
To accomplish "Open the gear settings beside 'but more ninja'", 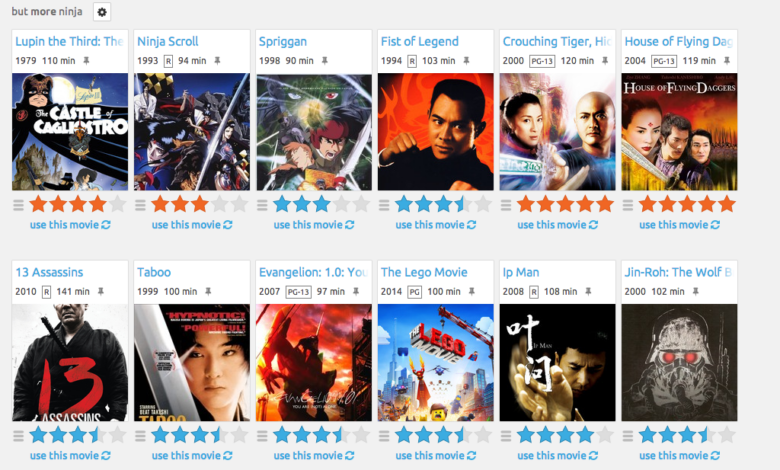I will (x=102, y=12).
